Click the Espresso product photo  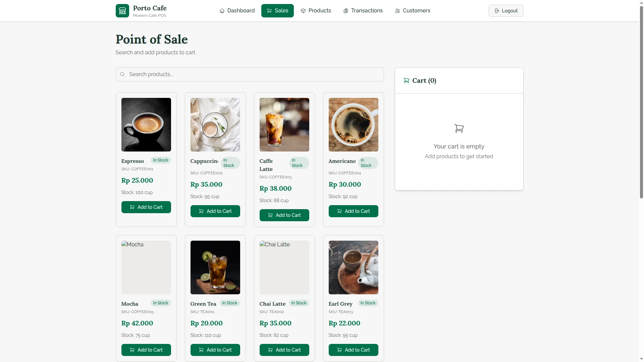[x=146, y=125]
